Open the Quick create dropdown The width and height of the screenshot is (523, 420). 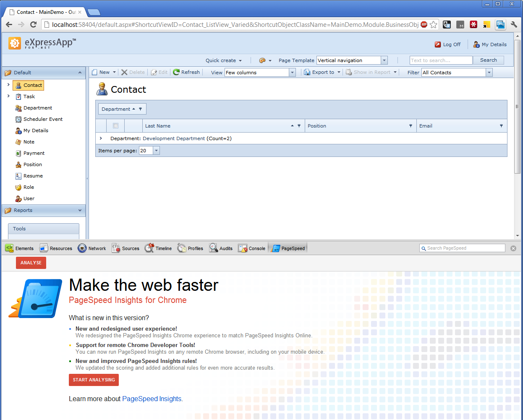pos(224,60)
